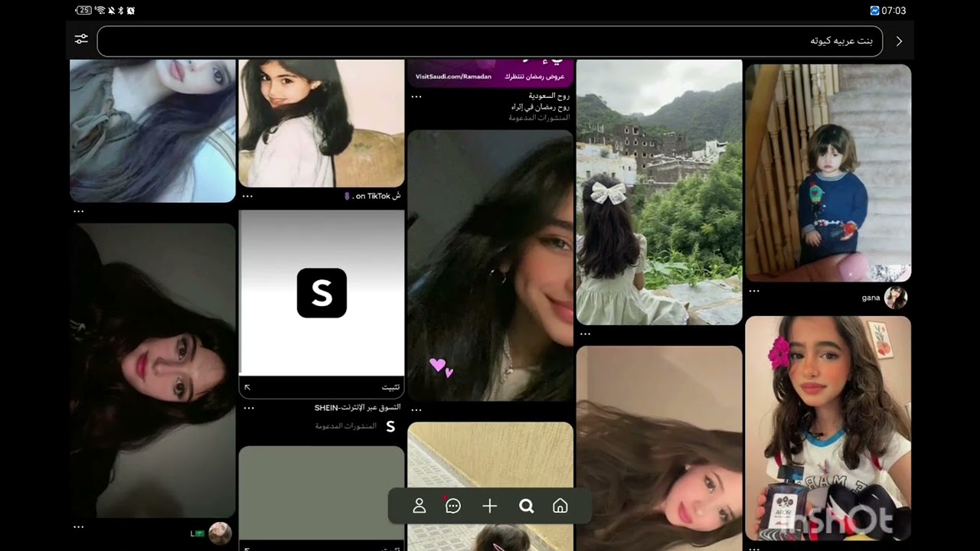
Task: Open the top-left pin with long dark hair
Action: (152, 131)
